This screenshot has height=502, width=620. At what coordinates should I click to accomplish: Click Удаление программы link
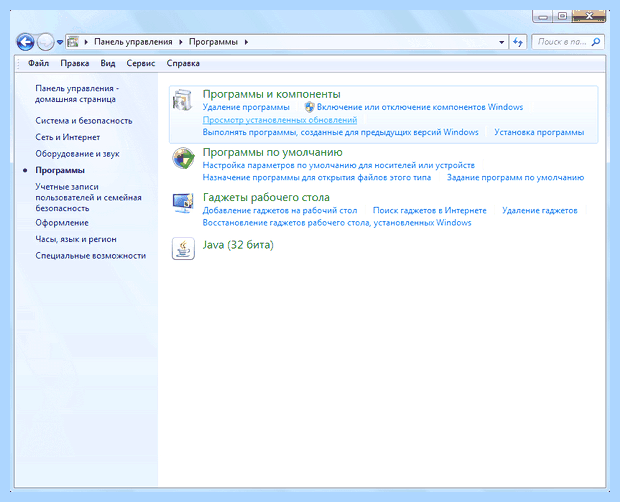[246, 107]
